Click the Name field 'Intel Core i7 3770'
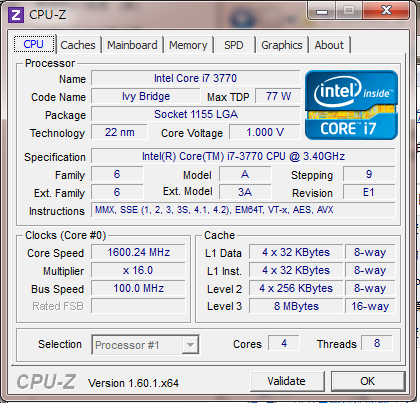Viewport: 420px width, 403px height. tap(196, 78)
